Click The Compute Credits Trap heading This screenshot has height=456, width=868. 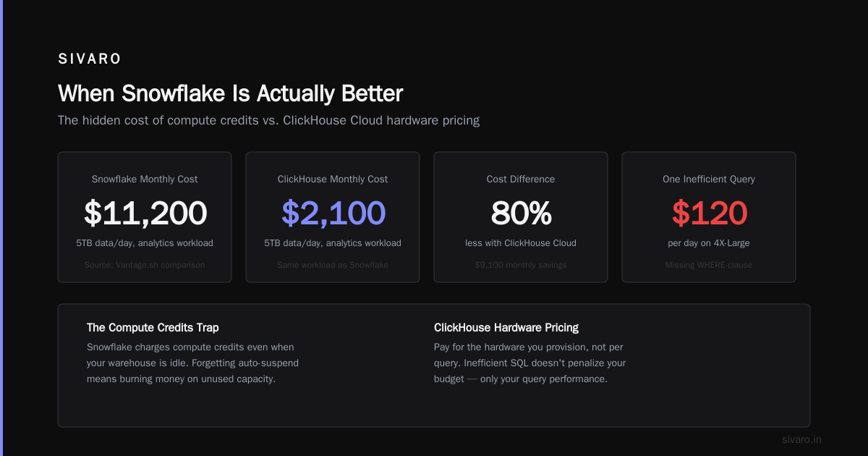coord(153,328)
